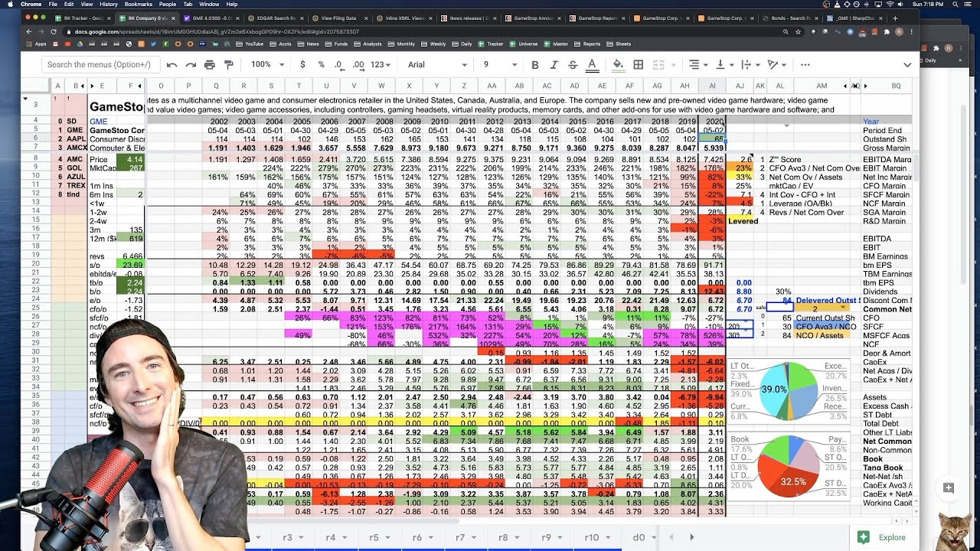Click the Search the menus field
The height and width of the screenshot is (551, 980).
pyautogui.click(x=101, y=65)
